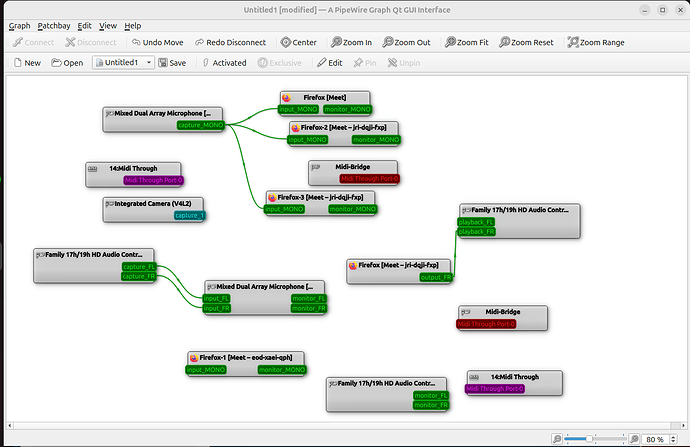Click the Disconnect toolbar button

(x=91, y=42)
